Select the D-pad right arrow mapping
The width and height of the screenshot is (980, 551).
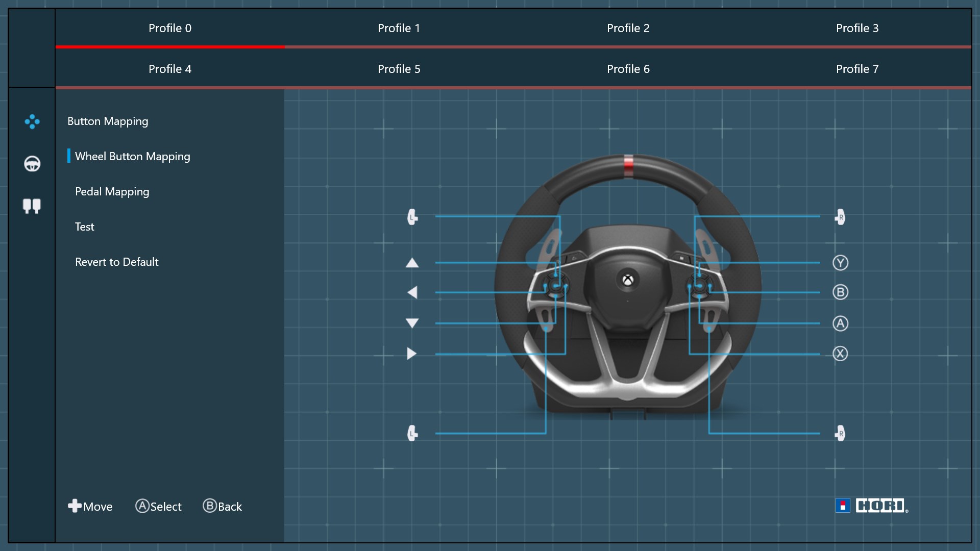[x=412, y=354]
